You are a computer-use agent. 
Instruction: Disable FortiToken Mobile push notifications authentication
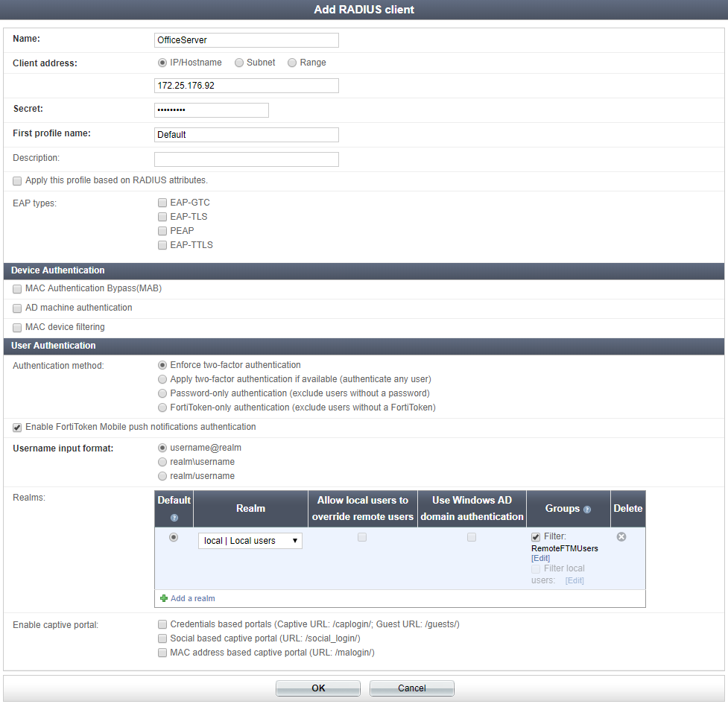[17, 428]
